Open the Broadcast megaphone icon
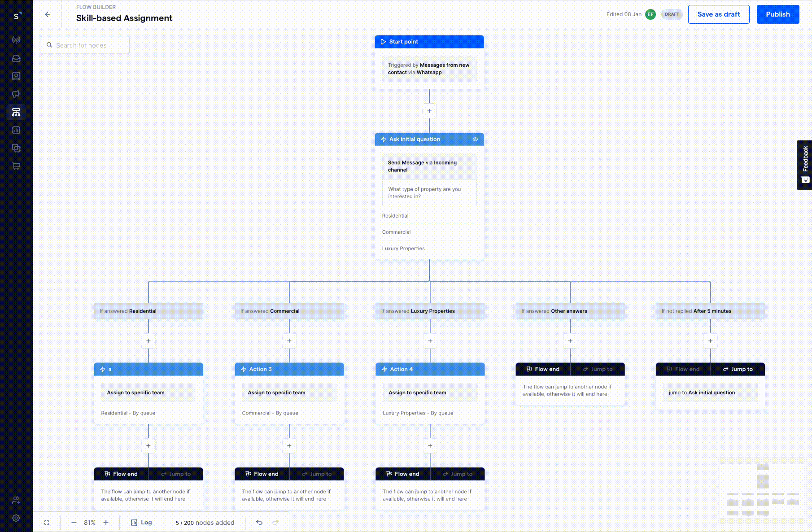The height and width of the screenshot is (532, 812). [x=16, y=94]
